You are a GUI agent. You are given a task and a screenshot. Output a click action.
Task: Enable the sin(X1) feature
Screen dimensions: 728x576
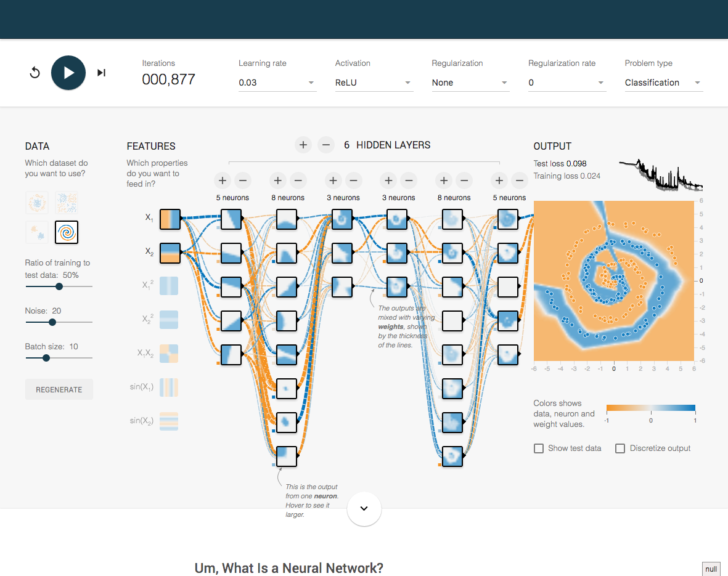click(x=169, y=387)
